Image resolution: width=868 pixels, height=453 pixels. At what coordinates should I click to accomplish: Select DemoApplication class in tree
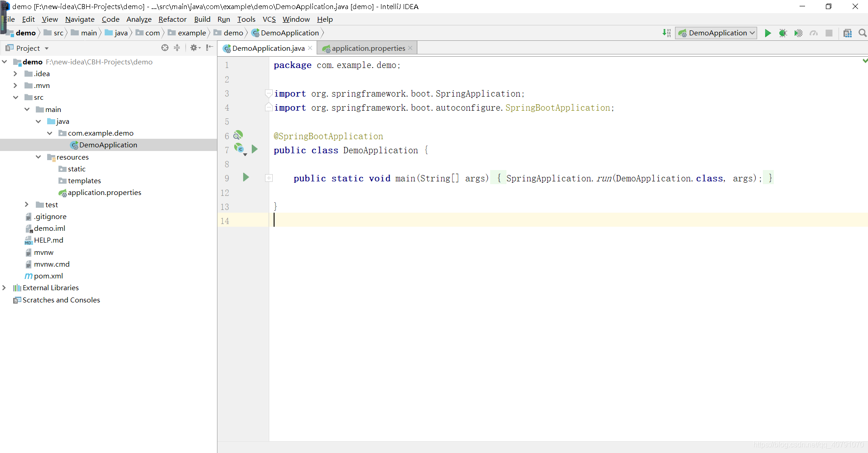tap(104, 145)
